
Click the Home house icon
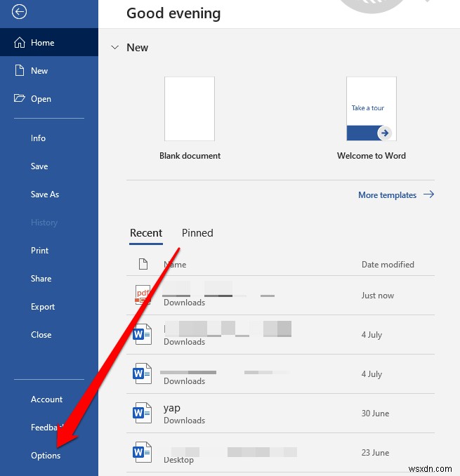click(20, 43)
